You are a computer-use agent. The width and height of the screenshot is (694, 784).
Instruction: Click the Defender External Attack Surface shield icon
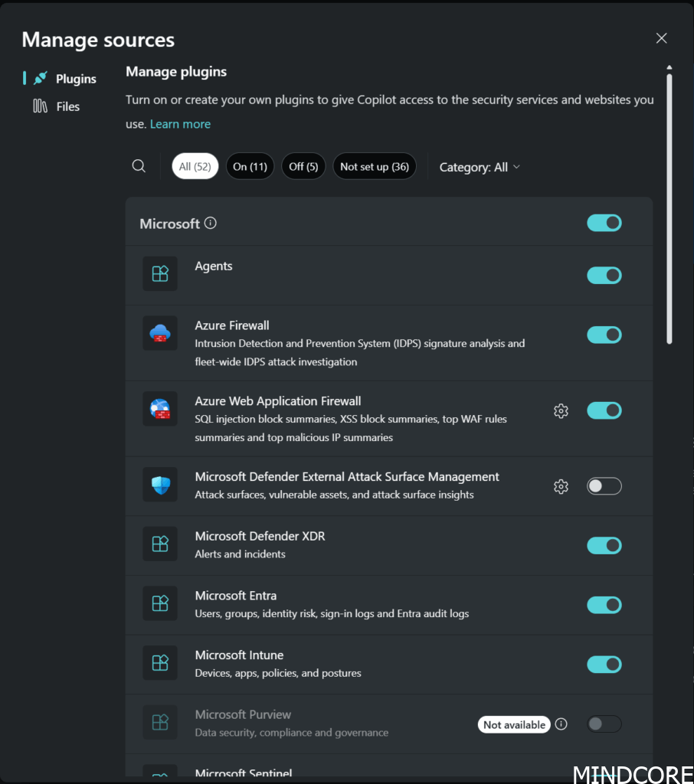160,485
